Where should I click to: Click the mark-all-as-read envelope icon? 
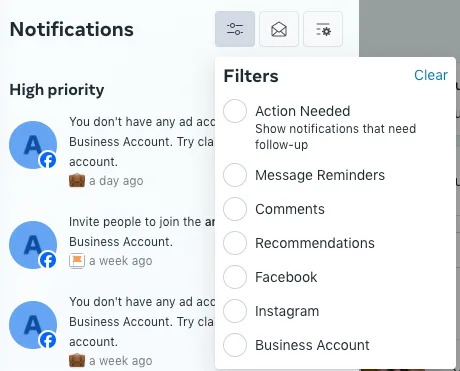[x=279, y=29]
